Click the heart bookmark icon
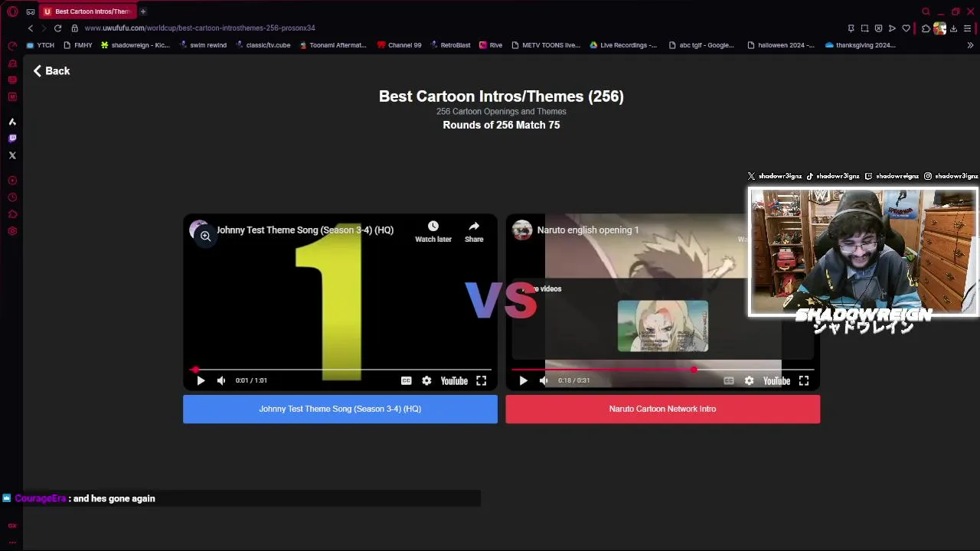The height and width of the screenshot is (551, 980). [906, 28]
